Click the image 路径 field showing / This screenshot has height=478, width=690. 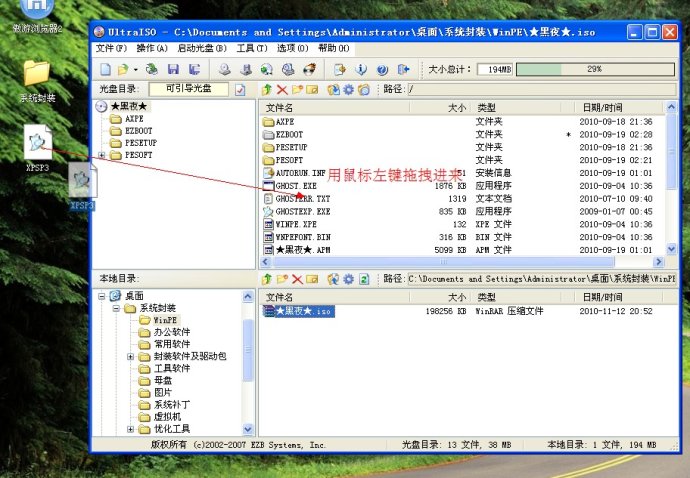tap(542, 89)
